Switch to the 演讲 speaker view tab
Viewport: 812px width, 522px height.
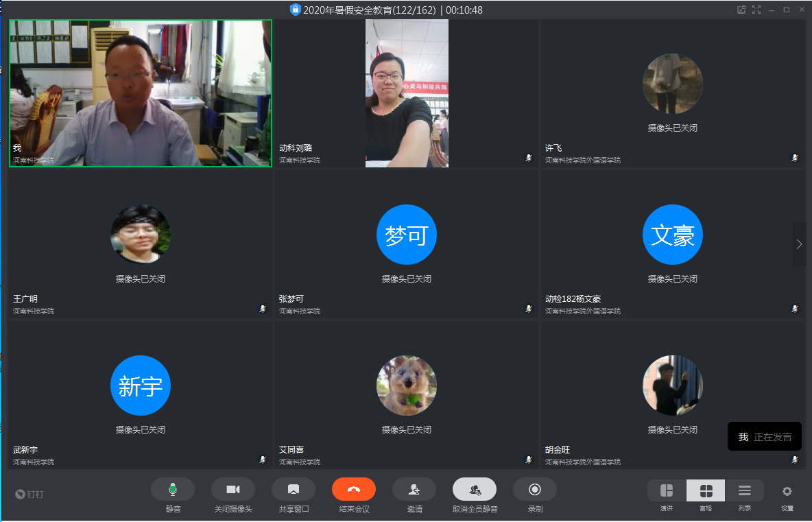click(x=667, y=491)
